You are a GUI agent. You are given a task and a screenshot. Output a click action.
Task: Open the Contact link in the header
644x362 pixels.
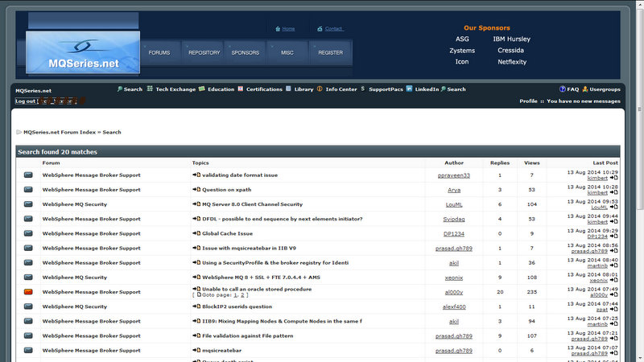(x=334, y=29)
